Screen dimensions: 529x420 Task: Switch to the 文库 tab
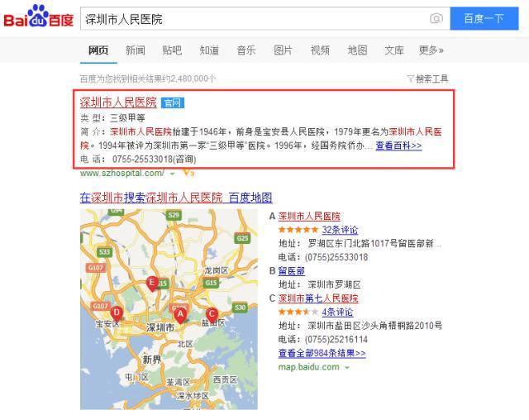click(x=394, y=50)
